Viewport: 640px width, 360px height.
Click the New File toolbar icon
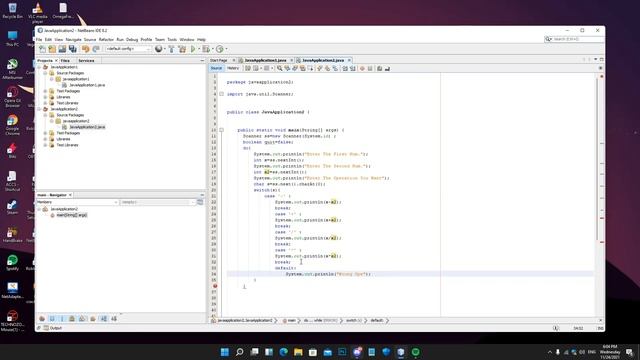tap(42, 49)
